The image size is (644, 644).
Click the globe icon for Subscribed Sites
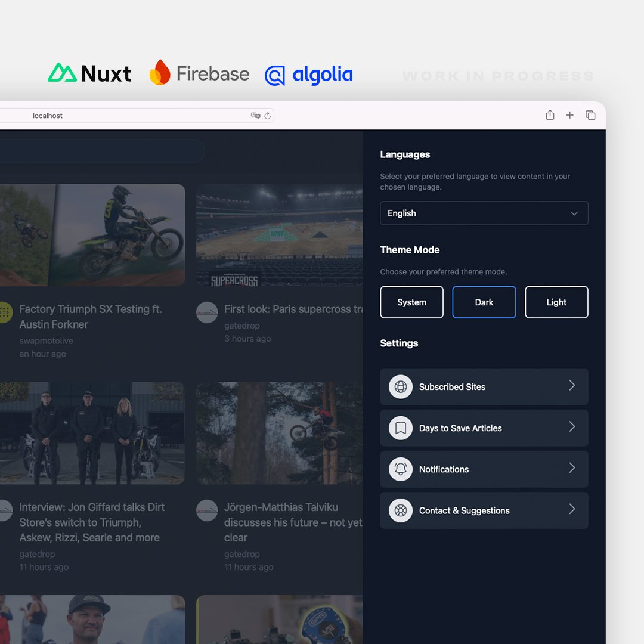[x=401, y=387]
